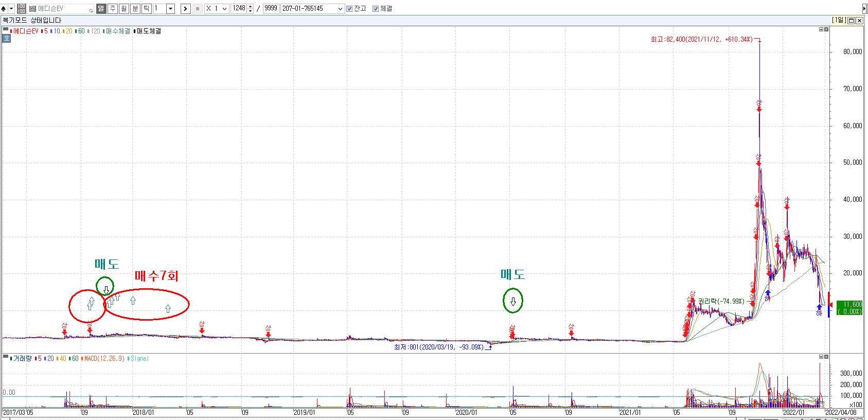
Task: Click the 120-day moving average legend
Action: tap(94, 31)
